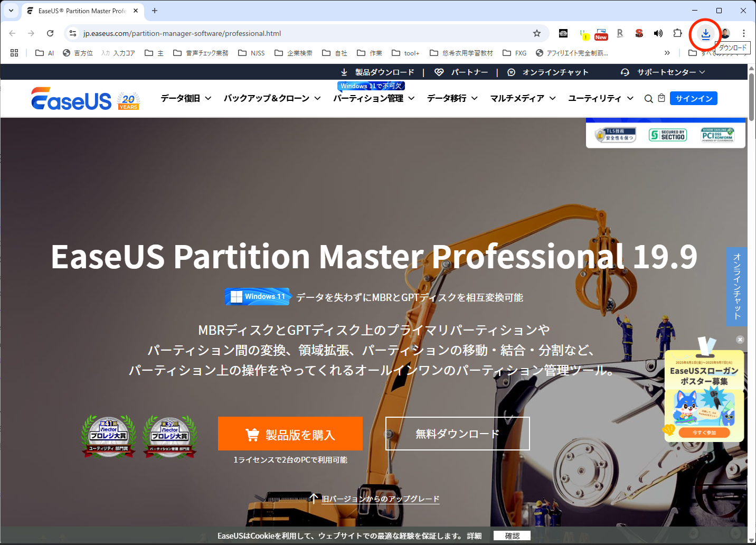Image resolution: width=756 pixels, height=545 pixels.
Task: Open the bookmarks apps grid icon
Action: coord(14,53)
